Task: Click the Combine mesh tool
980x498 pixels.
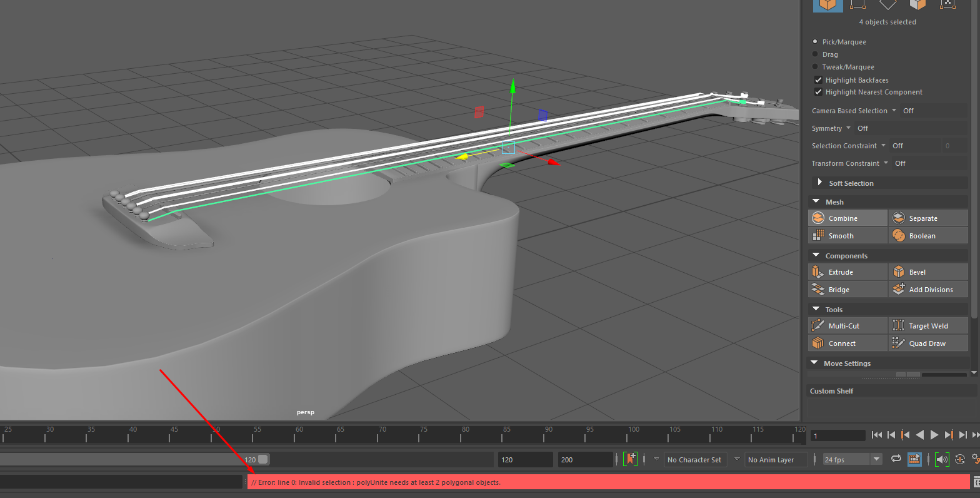Action: coord(847,218)
